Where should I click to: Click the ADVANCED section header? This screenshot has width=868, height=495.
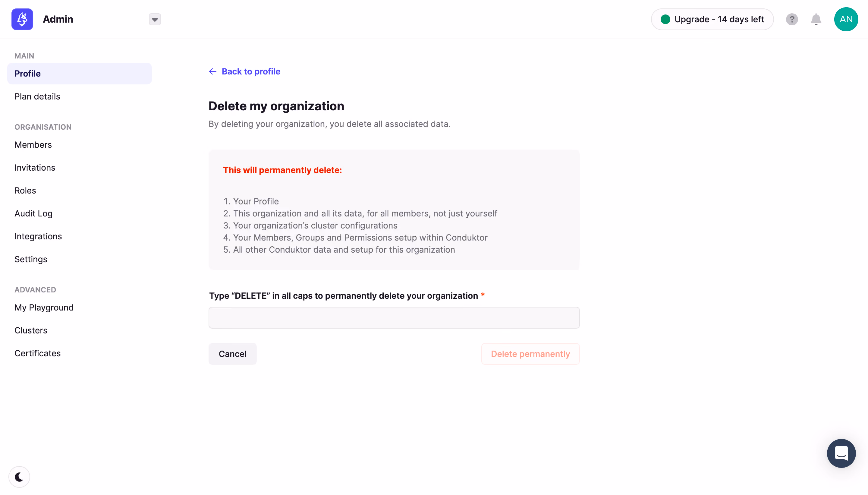point(35,290)
